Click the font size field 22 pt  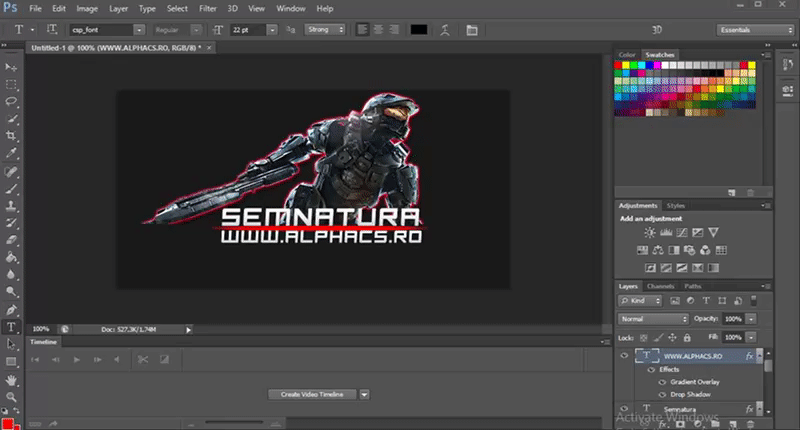pos(245,30)
